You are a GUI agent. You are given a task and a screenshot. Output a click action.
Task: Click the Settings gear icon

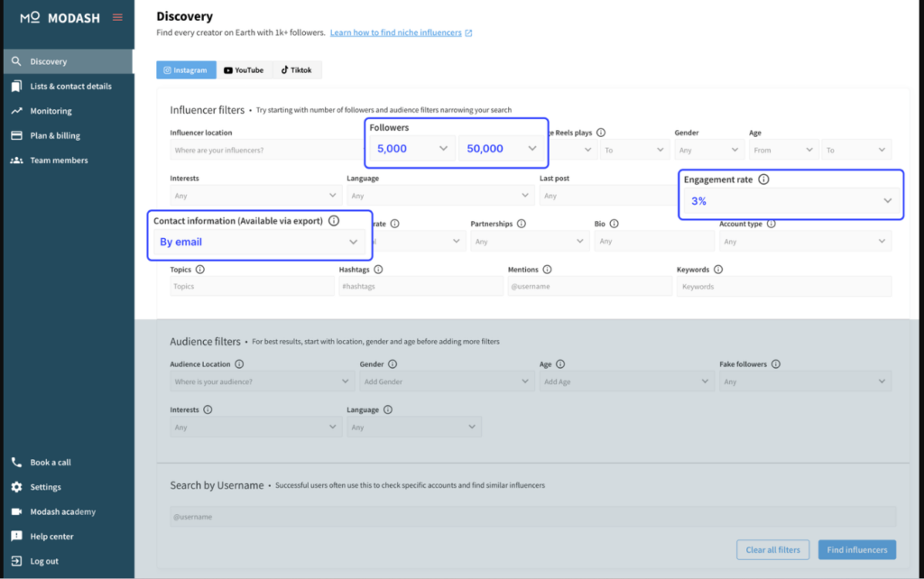pyautogui.click(x=16, y=487)
